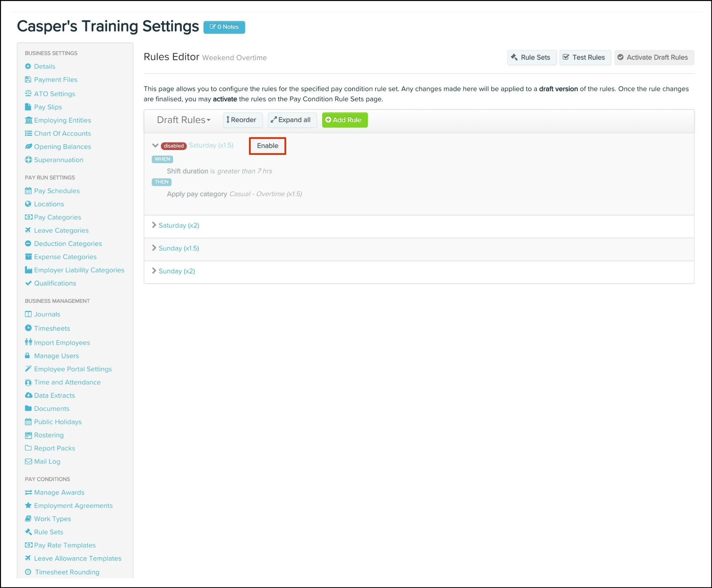Click the clock icon next to Timesheets
This screenshot has width=712, height=588.
coord(28,328)
